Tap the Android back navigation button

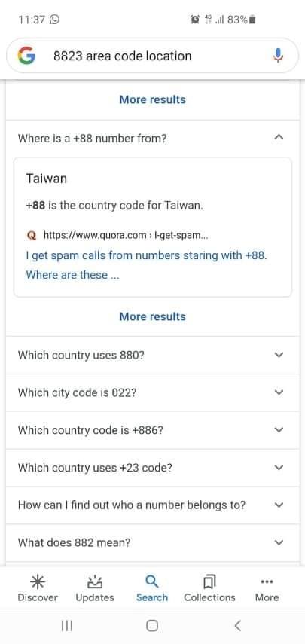(x=237, y=625)
